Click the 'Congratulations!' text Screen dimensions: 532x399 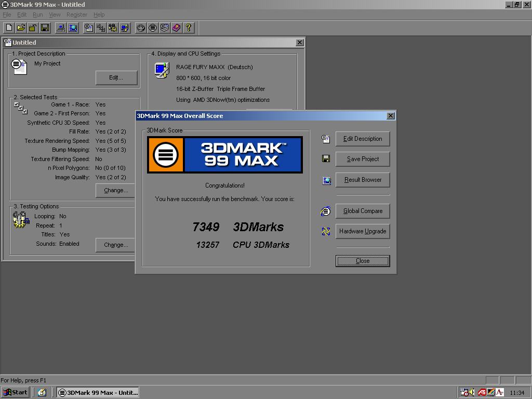pos(224,185)
